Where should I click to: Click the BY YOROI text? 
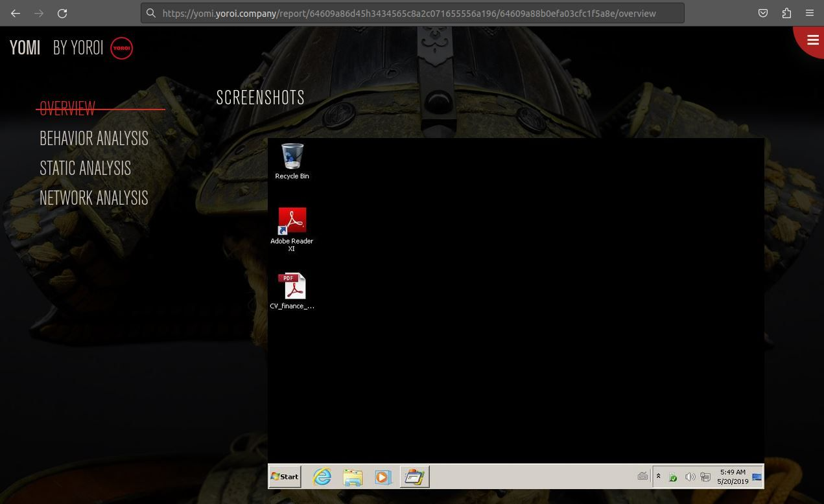click(78, 48)
